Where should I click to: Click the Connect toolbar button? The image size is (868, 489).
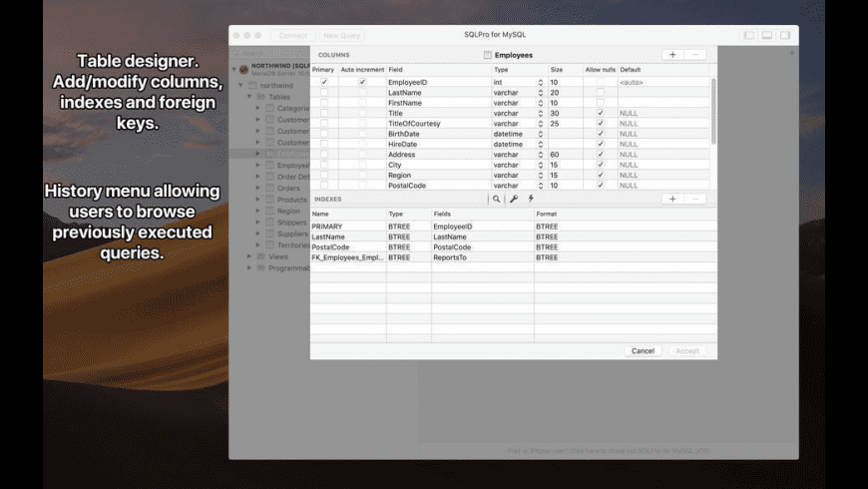click(293, 36)
